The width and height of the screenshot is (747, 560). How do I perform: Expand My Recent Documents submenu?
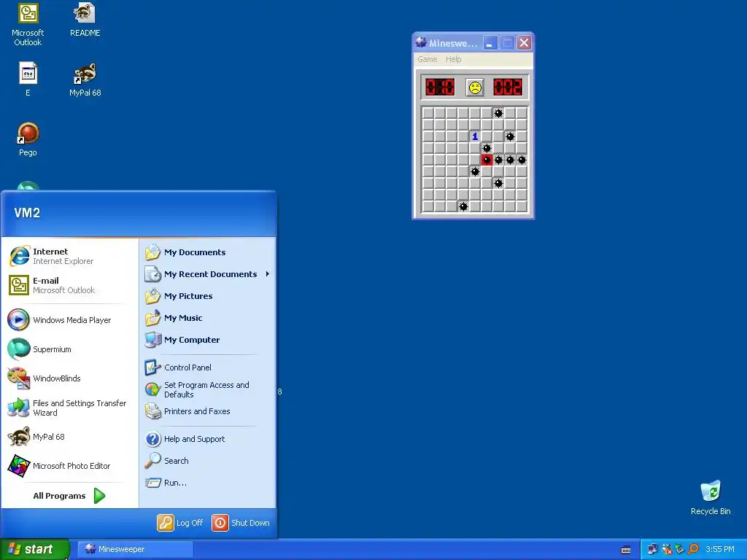click(x=208, y=274)
